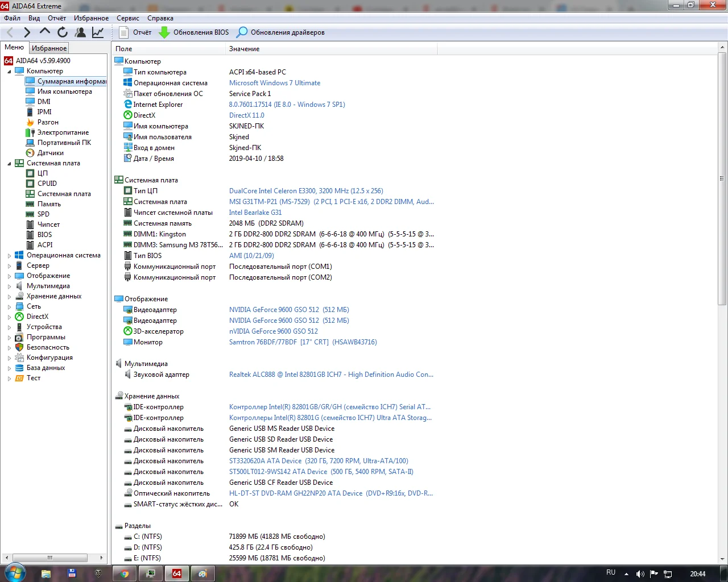The width and height of the screenshot is (728, 582).
Task: Expand the Операционная система tree node
Action: click(9, 256)
